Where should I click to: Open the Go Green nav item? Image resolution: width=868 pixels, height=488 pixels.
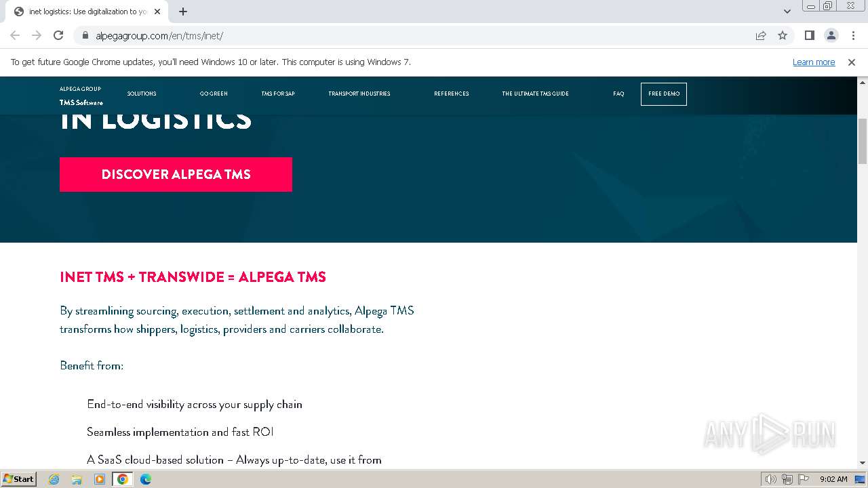point(214,94)
